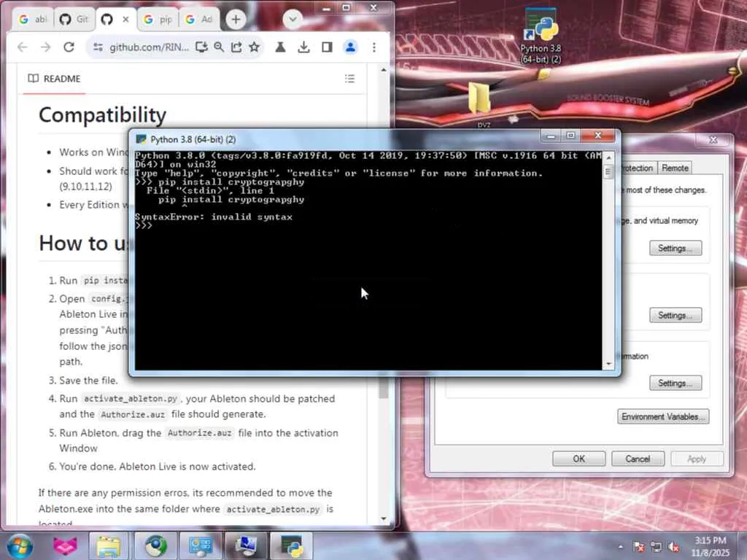
Task: Minimize the Python 3.8 console window
Action: coord(551,136)
